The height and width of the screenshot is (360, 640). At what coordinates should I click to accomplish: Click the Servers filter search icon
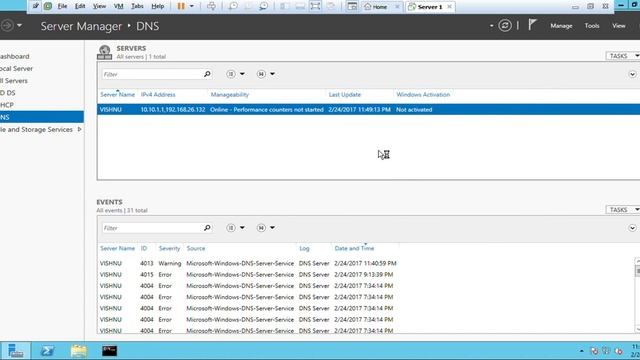pos(207,74)
